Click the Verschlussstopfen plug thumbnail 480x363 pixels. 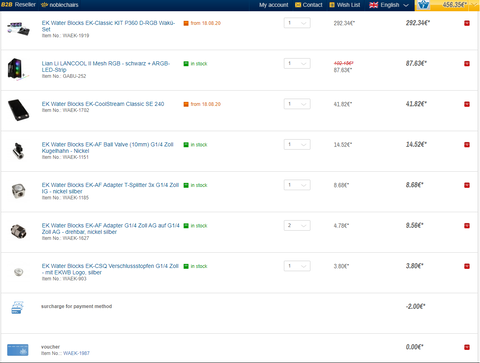(x=19, y=272)
